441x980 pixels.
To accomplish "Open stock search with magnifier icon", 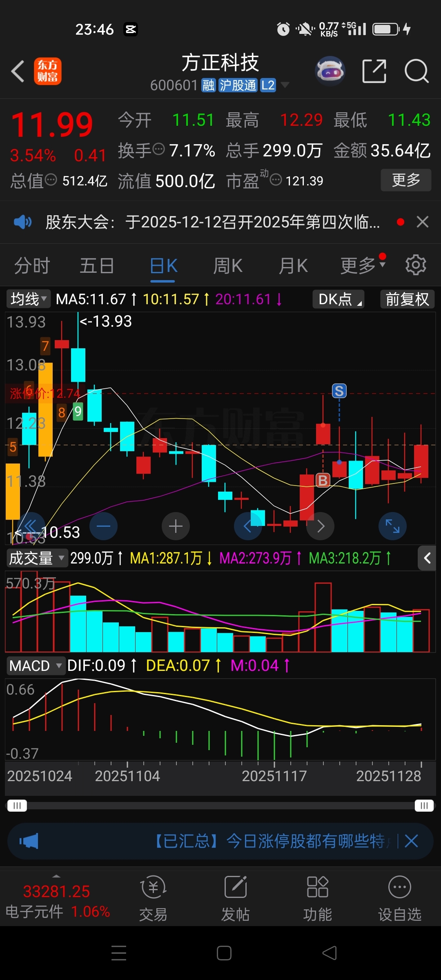I will point(416,71).
